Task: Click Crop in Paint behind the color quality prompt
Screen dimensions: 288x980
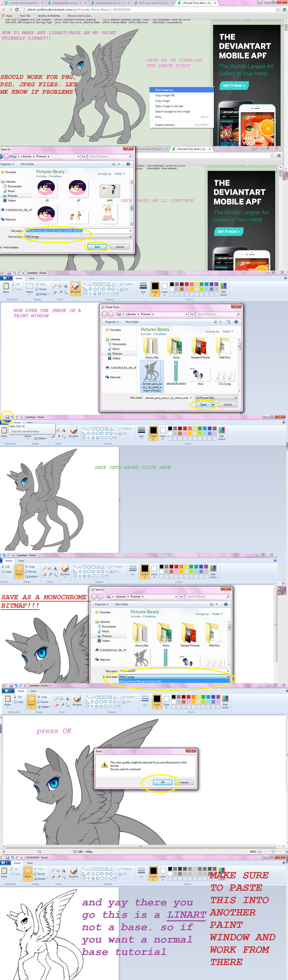Action: click(x=42, y=697)
